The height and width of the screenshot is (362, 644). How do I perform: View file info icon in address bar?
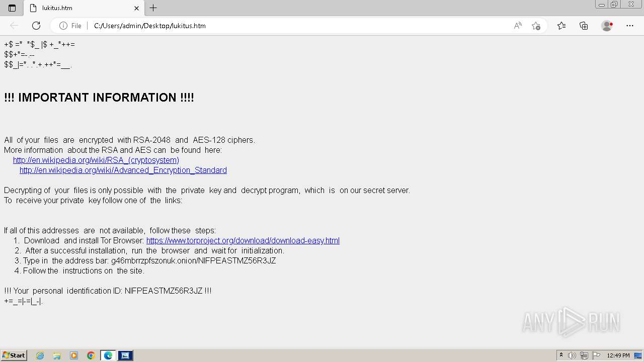click(x=63, y=26)
